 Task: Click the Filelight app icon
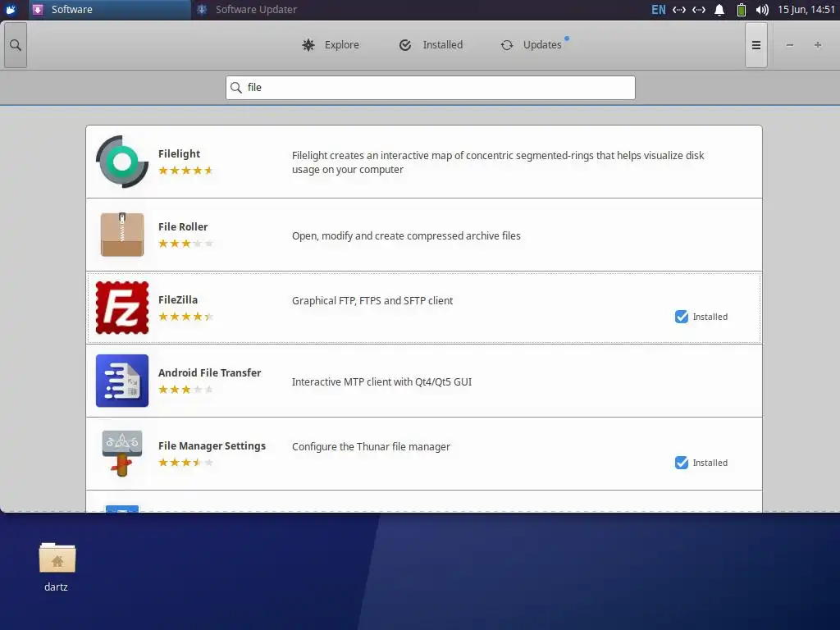(122, 162)
